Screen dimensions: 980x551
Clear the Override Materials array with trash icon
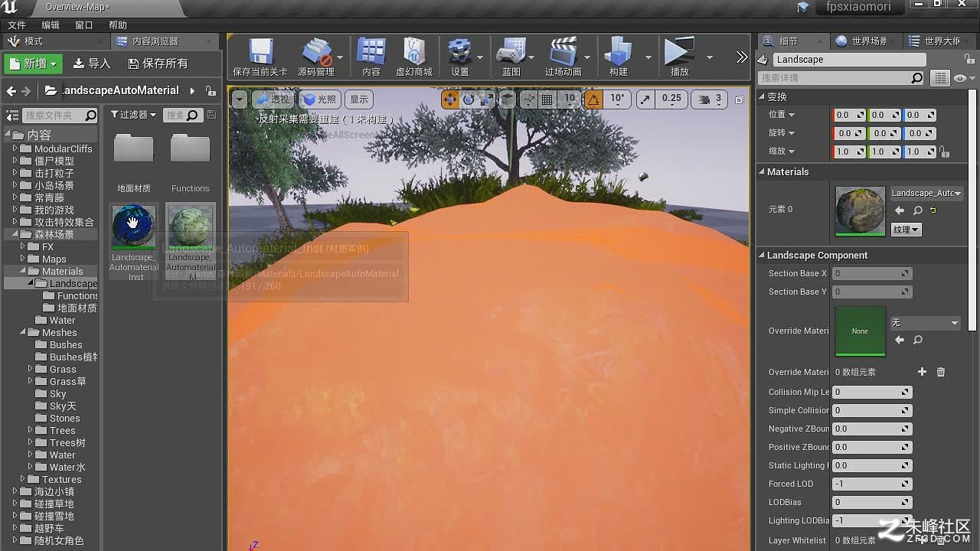(941, 372)
